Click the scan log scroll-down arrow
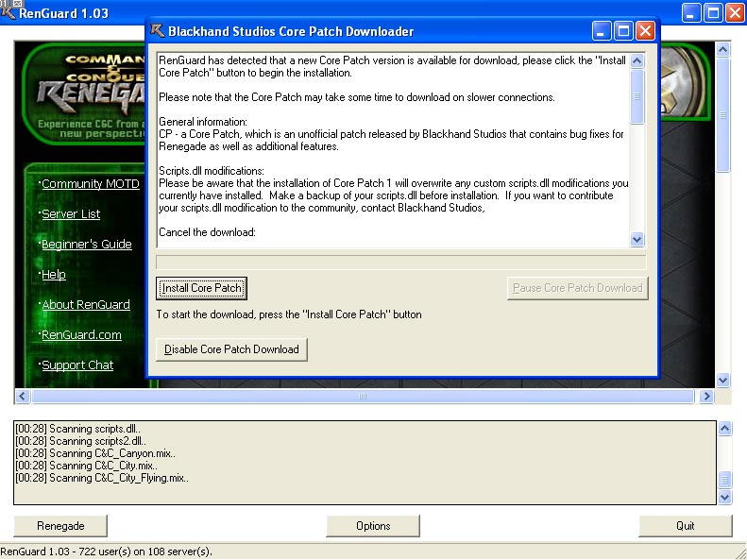The image size is (747, 560). (724, 497)
